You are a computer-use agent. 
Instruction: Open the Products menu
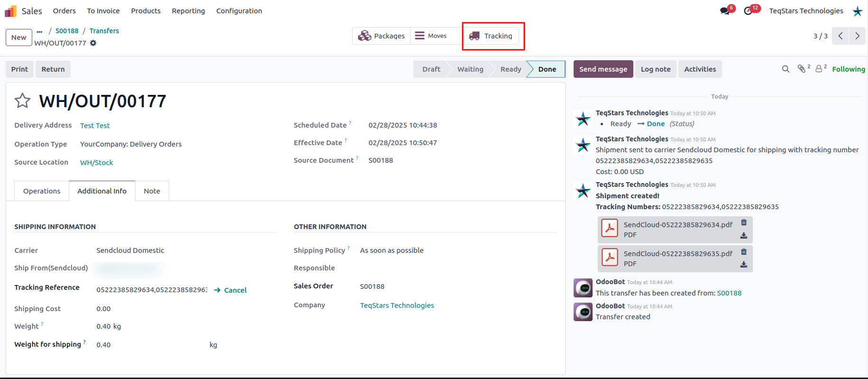coord(146,11)
